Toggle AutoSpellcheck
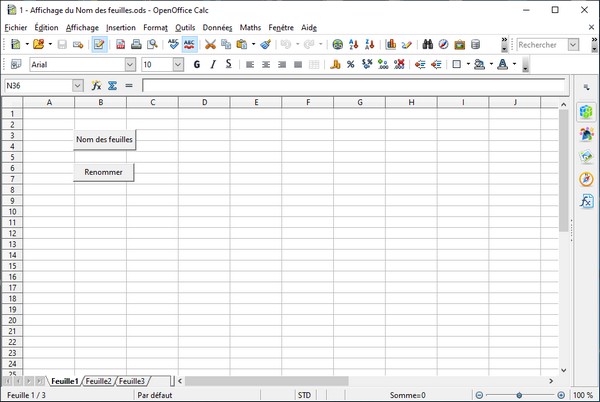Image resolution: width=600 pixels, height=402 pixels. pos(189,45)
